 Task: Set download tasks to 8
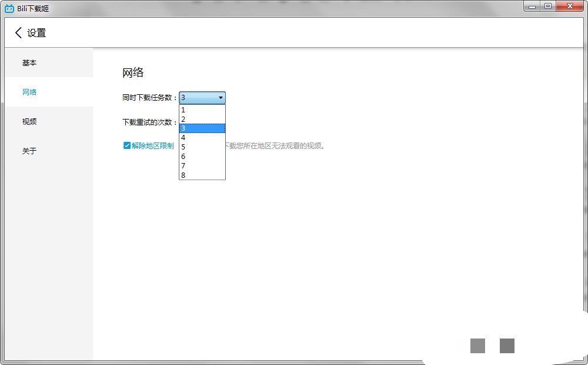[202, 175]
